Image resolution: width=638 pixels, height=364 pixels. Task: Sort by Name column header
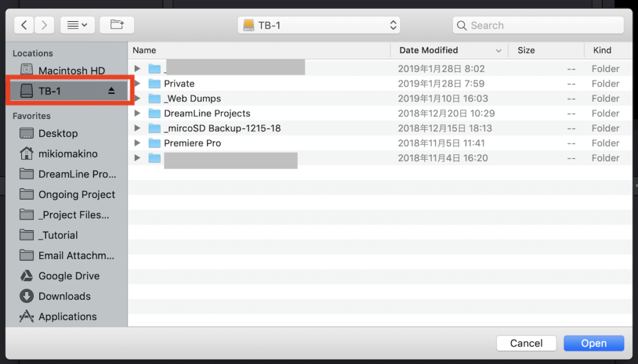pos(259,50)
